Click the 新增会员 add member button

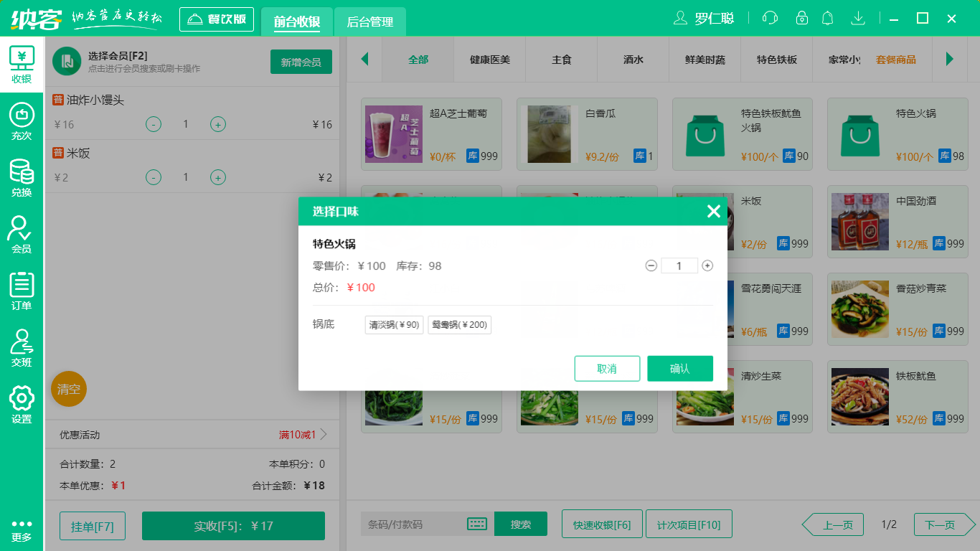(301, 62)
